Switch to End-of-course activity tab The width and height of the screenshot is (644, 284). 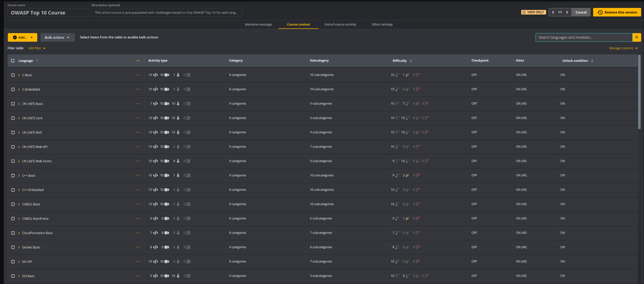click(340, 24)
